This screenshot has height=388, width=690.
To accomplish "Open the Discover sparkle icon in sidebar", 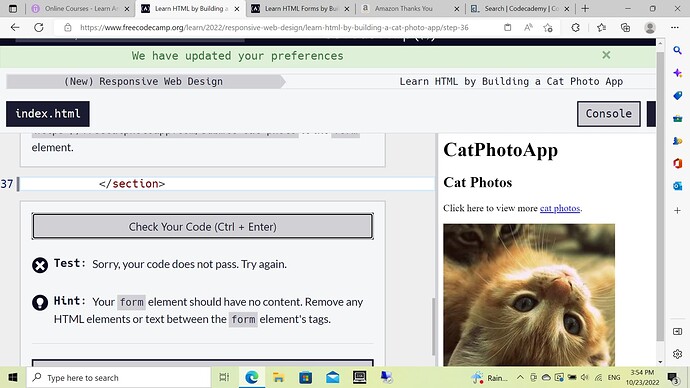I will point(677,73).
